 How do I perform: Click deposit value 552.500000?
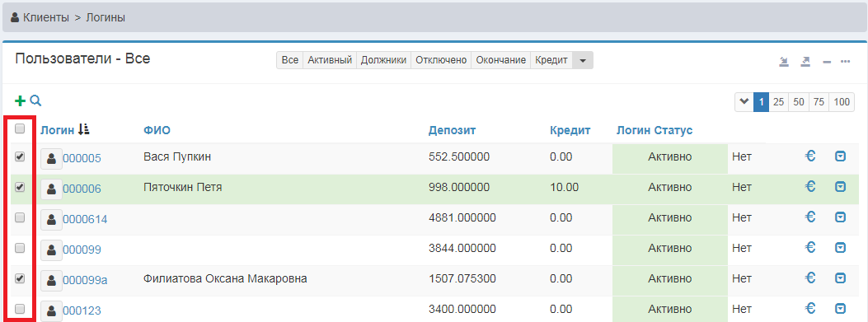tap(459, 157)
